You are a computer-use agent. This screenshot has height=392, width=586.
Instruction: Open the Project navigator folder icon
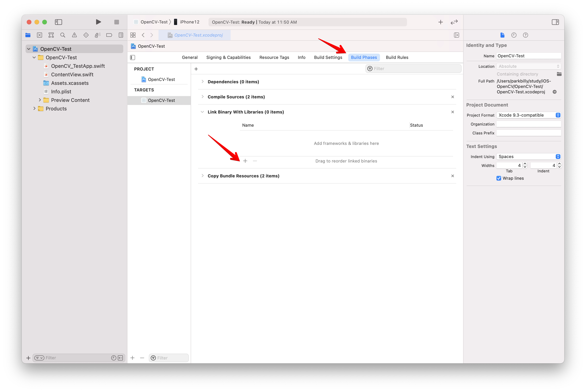[28, 35]
